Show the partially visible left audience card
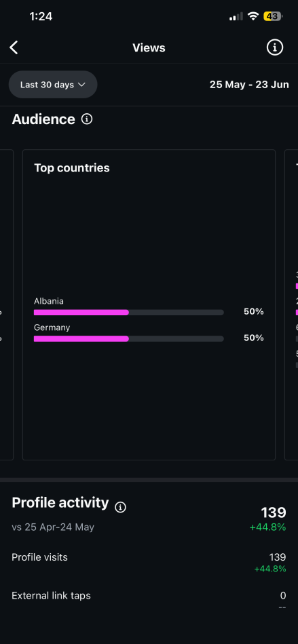 [x=7, y=305]
